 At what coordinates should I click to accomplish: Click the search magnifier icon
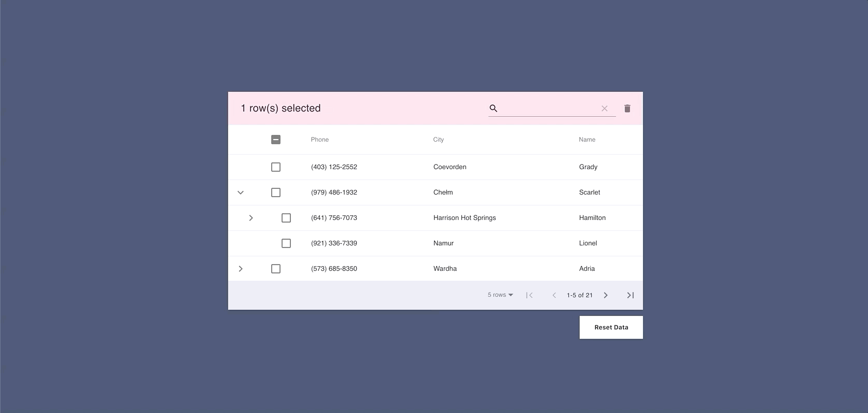click(494, 108)
